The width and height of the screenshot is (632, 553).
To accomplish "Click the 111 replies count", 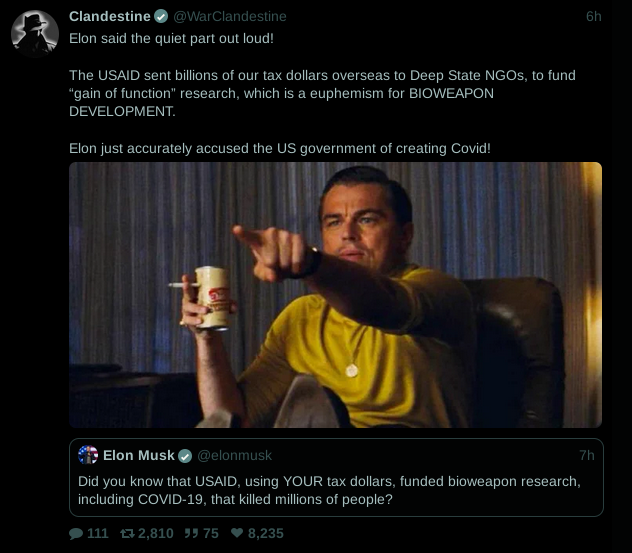I will point(97,533).
